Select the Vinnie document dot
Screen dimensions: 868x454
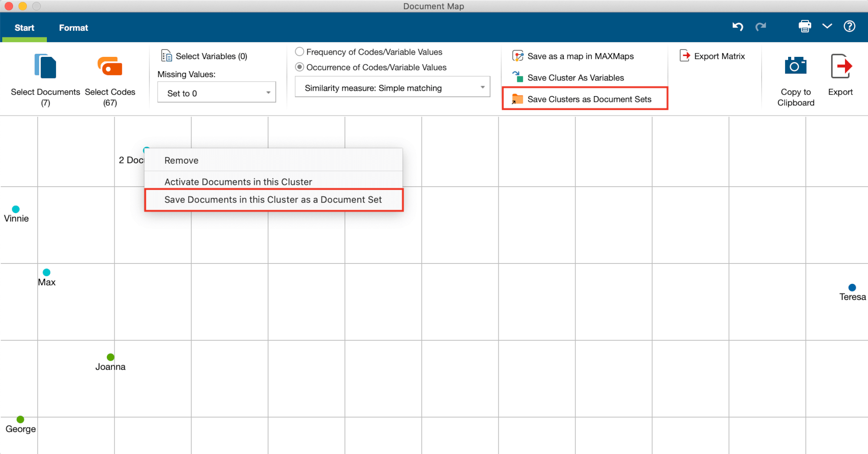click(16, 209)
